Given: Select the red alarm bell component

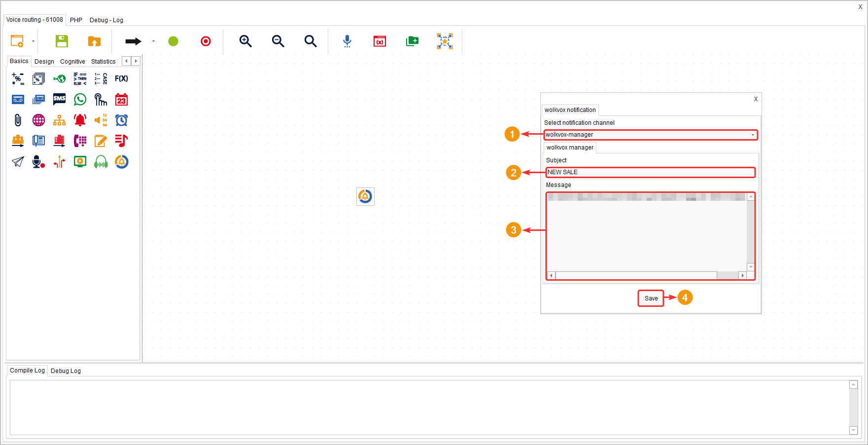Looking at the screenshot, I should click(80, 120).
